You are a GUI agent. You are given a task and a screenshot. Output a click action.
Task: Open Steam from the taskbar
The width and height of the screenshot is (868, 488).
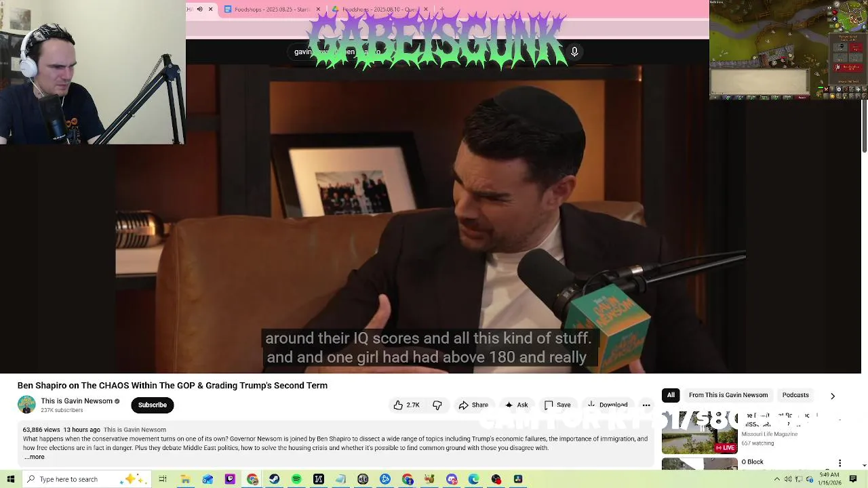[274, 479]
